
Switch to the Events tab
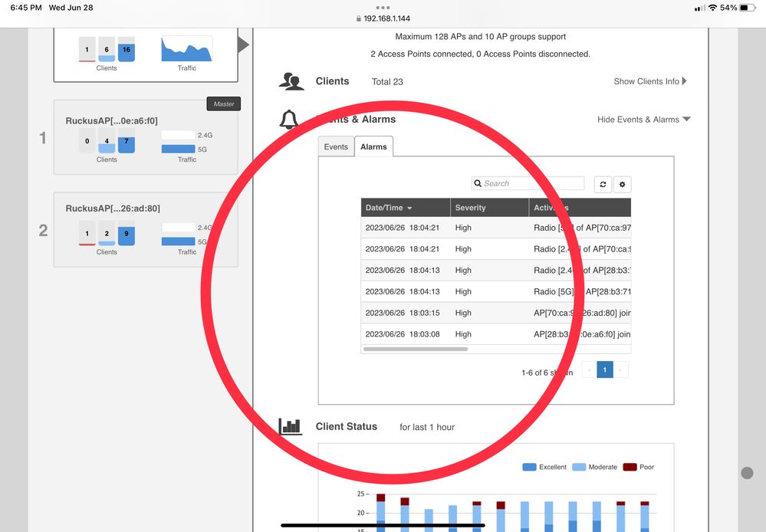point(336,146)
